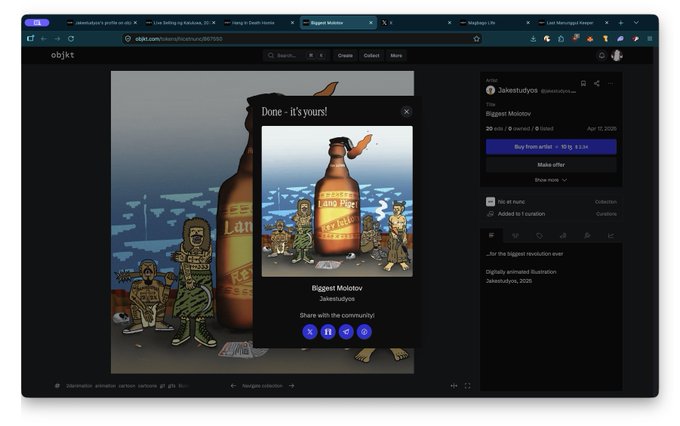This screenshot has width=680, height=426.
Task: Toggle the browser sidebar icon
Action: pyautogui.click(x=30, y=39)
